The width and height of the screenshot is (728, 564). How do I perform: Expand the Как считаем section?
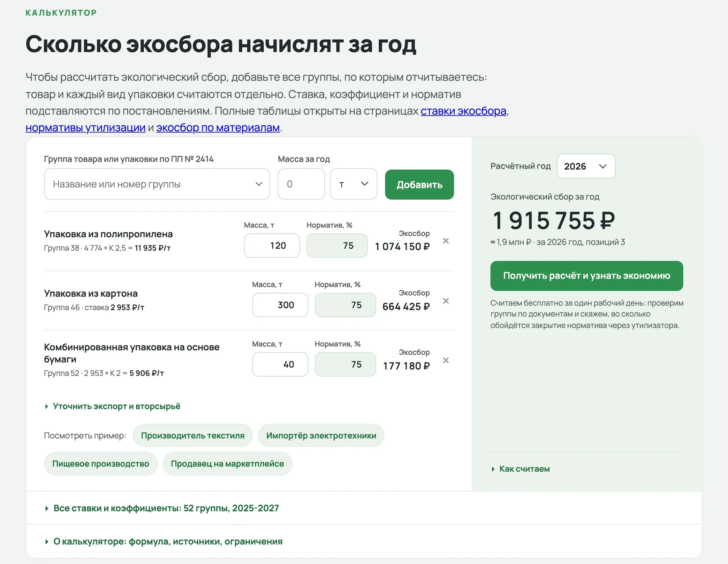click(520, 469)
